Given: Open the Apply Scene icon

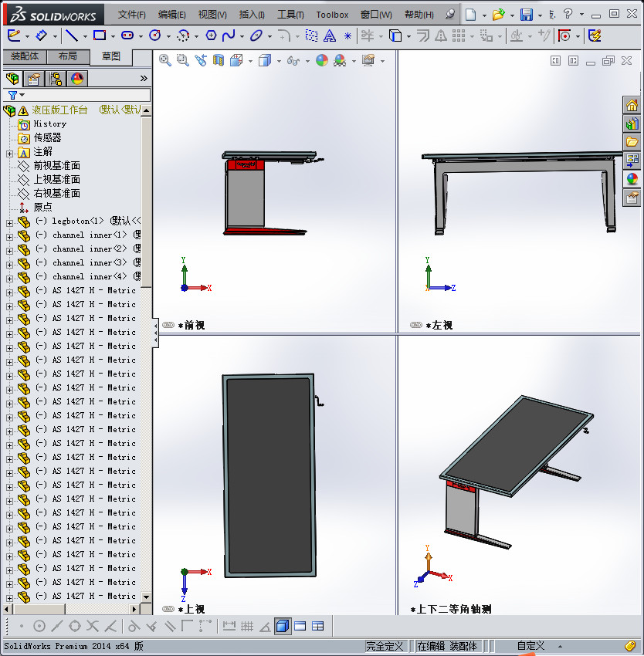Looking at the screenshot, I should tap(340, 61).
